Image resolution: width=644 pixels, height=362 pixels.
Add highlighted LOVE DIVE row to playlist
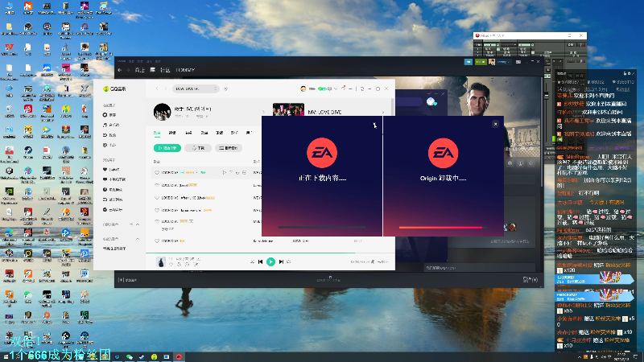coord(231,173)
